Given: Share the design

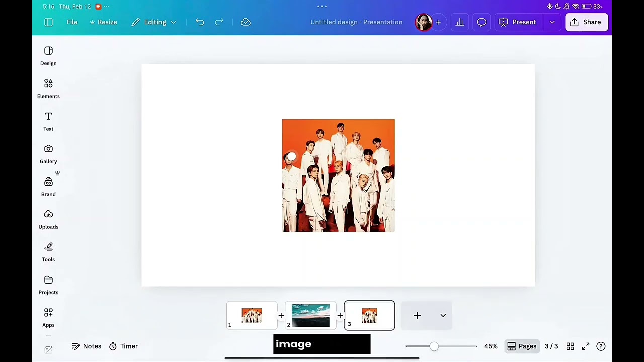Looking at the screenshot, I should (586, 22).
